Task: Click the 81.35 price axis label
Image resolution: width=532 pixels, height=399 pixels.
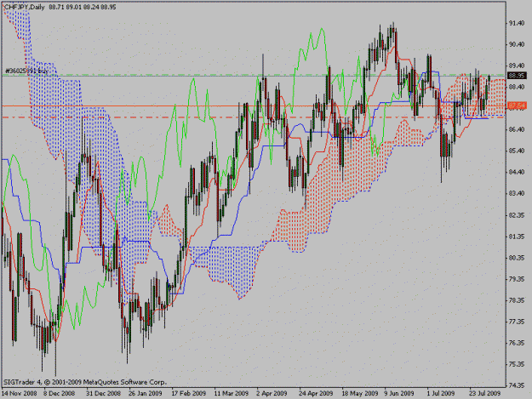Action: [517, 237]
